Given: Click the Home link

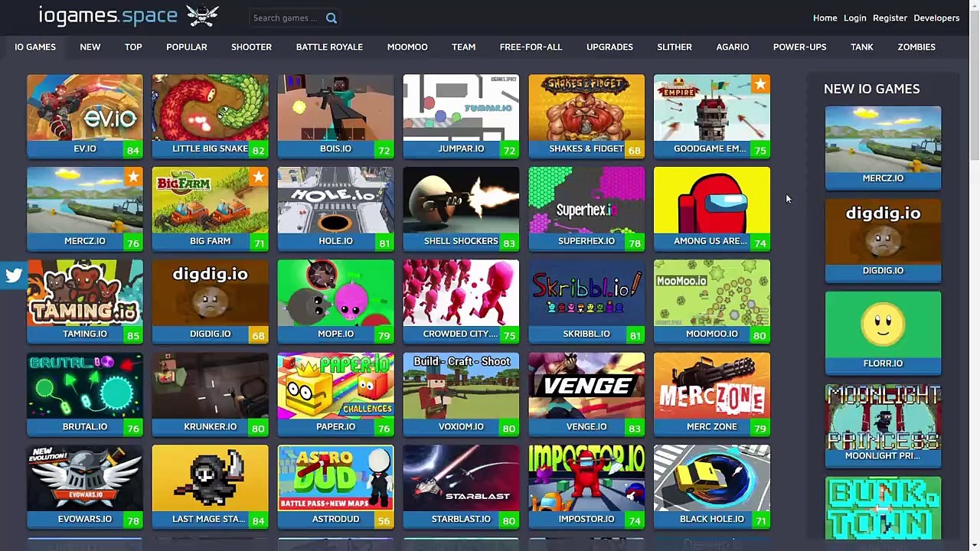Looking at the screenshot, I should pos(825,18).
